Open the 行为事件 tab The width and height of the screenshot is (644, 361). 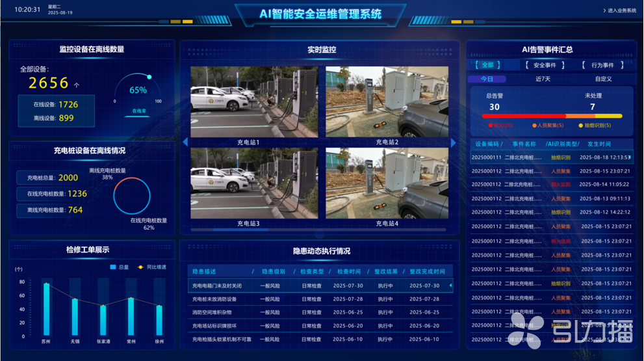point(602,65)
